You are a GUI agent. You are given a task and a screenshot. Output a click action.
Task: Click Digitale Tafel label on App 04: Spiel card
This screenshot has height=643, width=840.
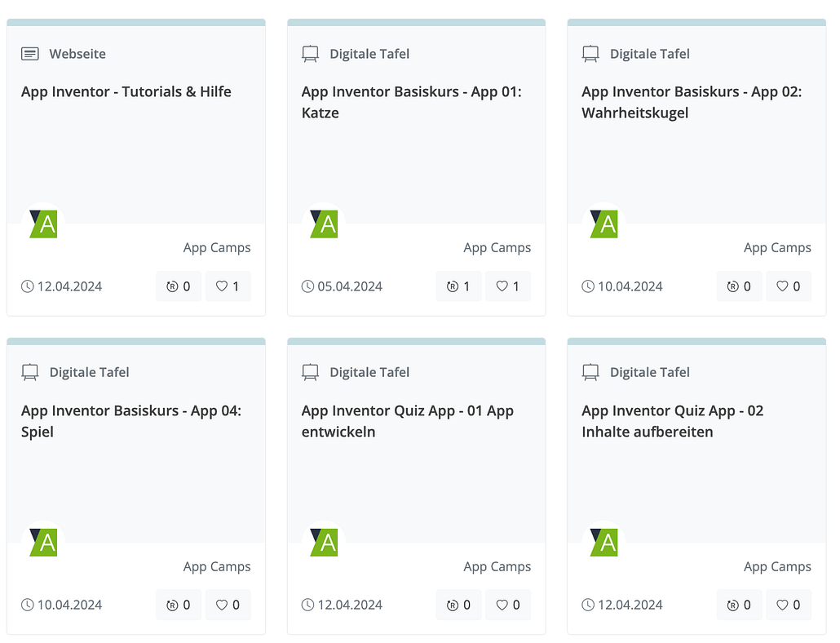point(90,372)
